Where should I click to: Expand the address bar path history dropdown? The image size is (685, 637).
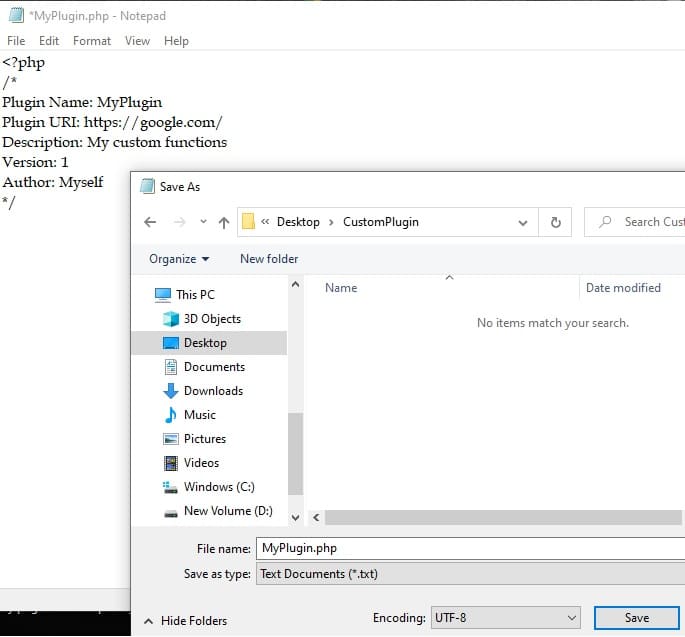point(523,222)
